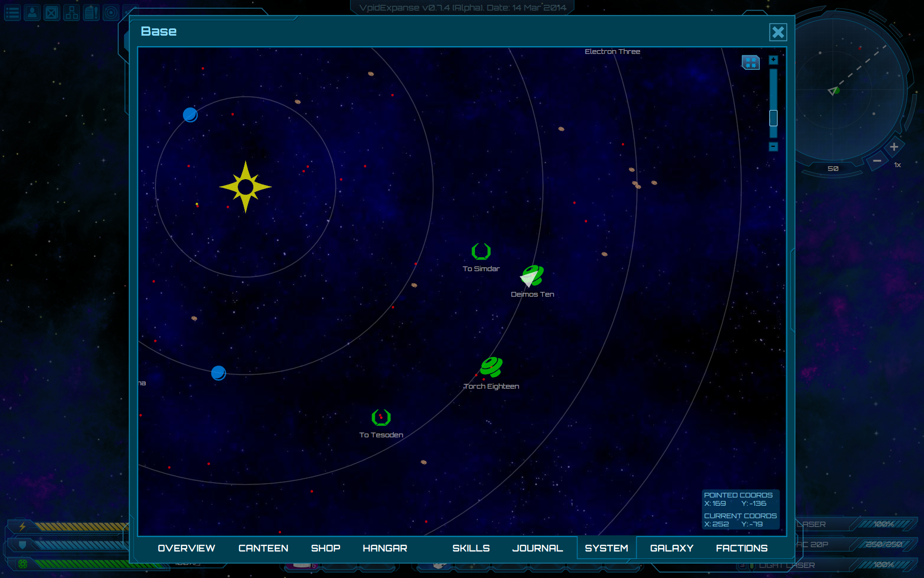Click the radar range value 50
Screen dimensions: 924x578
tap(833, 169)
